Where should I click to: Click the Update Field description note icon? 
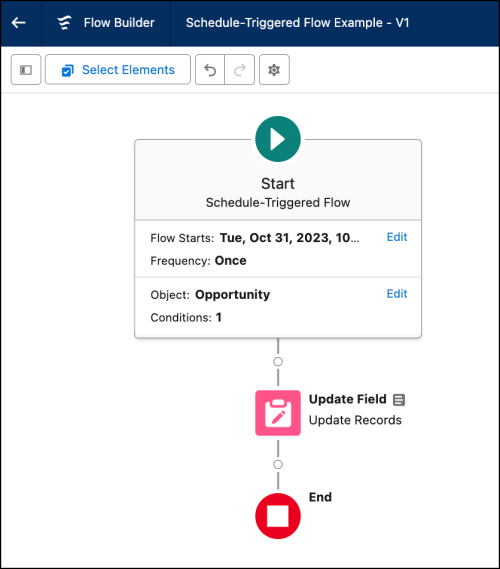click(x=399, y=400)
